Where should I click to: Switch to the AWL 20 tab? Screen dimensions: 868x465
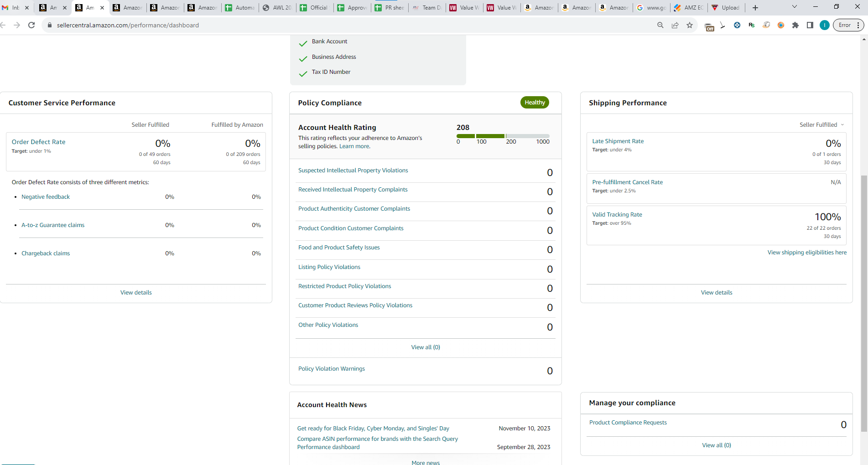(x=277, y=7)
